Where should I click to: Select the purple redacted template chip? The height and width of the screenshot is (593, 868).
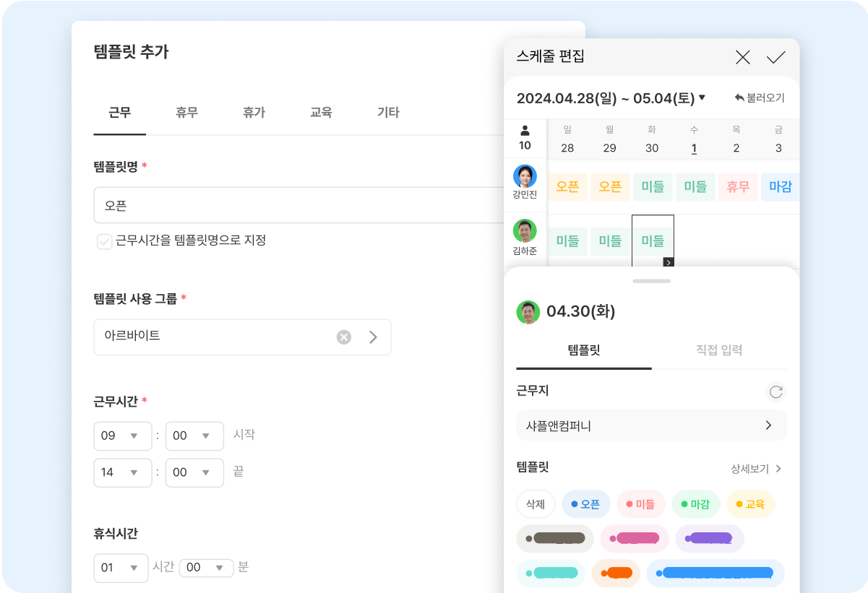point(710,538)
